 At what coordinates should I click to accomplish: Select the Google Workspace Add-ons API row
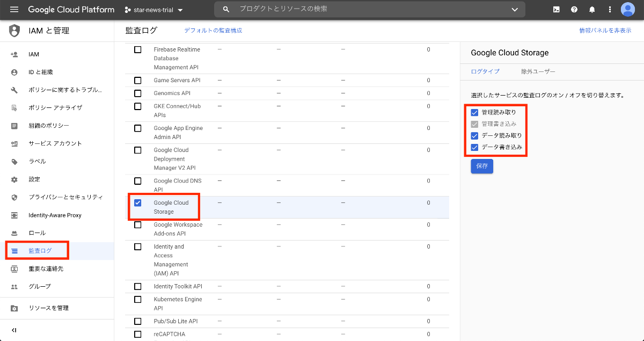point(287,229)
